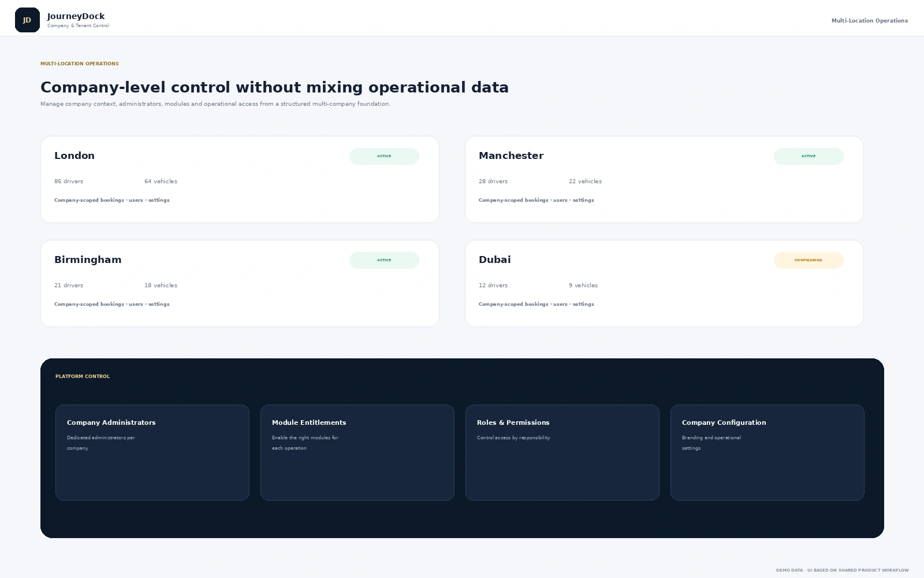Open the Company Administrators tile
924x578 pixels.
(152, 453)
